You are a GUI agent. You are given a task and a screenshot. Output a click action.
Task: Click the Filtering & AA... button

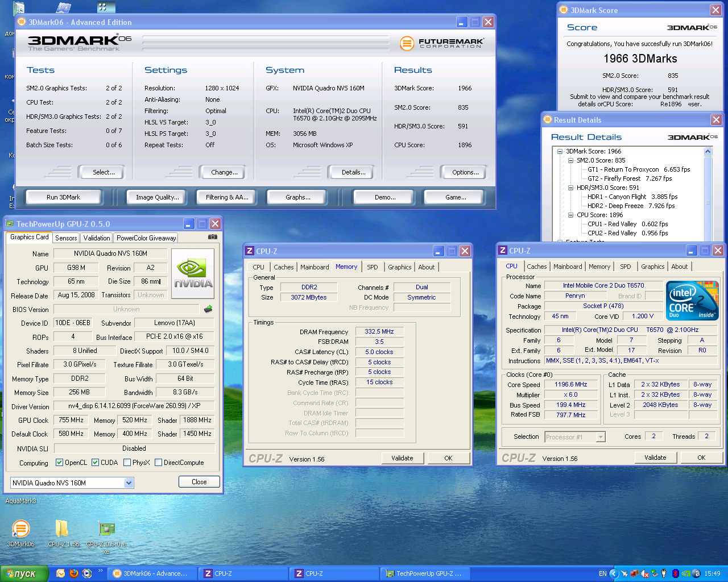[x=227, y=197]
